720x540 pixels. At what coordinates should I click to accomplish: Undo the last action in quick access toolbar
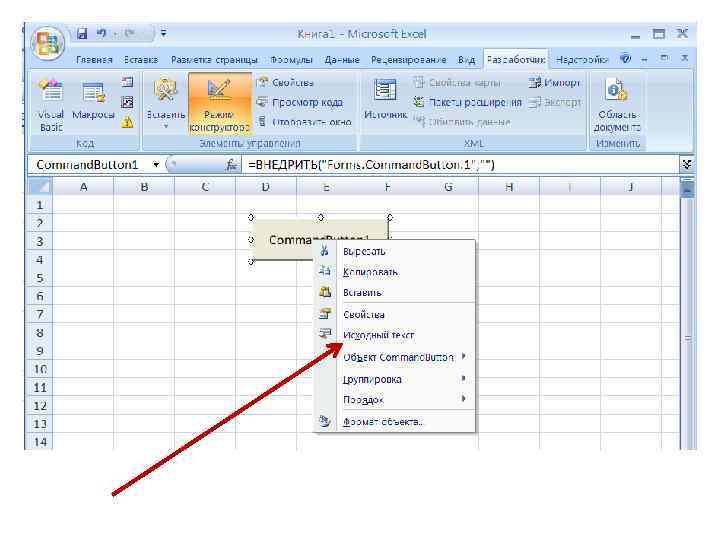click(101, 34)
